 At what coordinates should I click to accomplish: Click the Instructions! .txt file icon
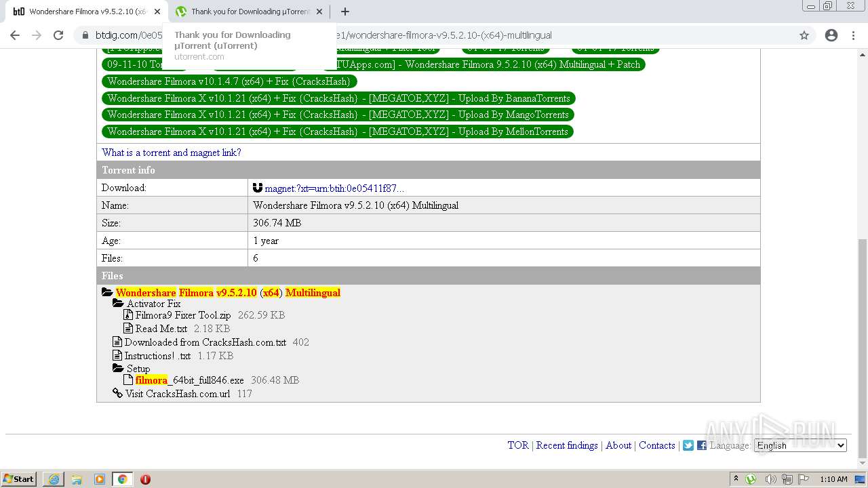pyautogui.click(x=117, y=355)
